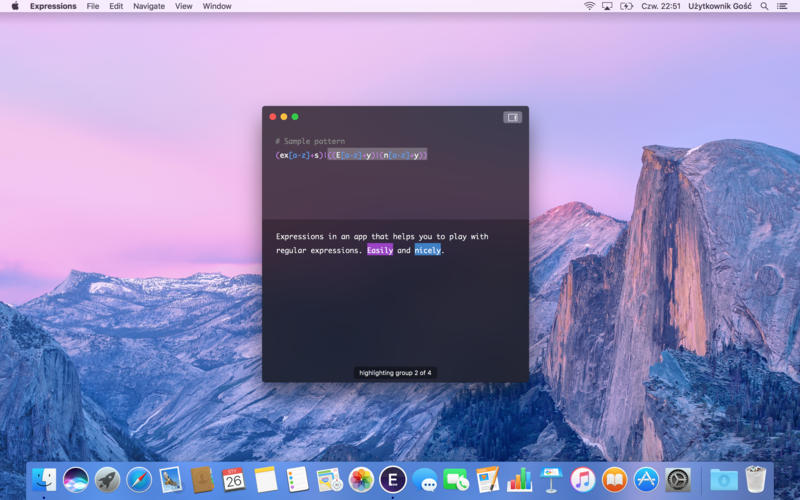Click the regex pattern input line
The width and height of the screenshot is (800, 500).
point(351,155)
